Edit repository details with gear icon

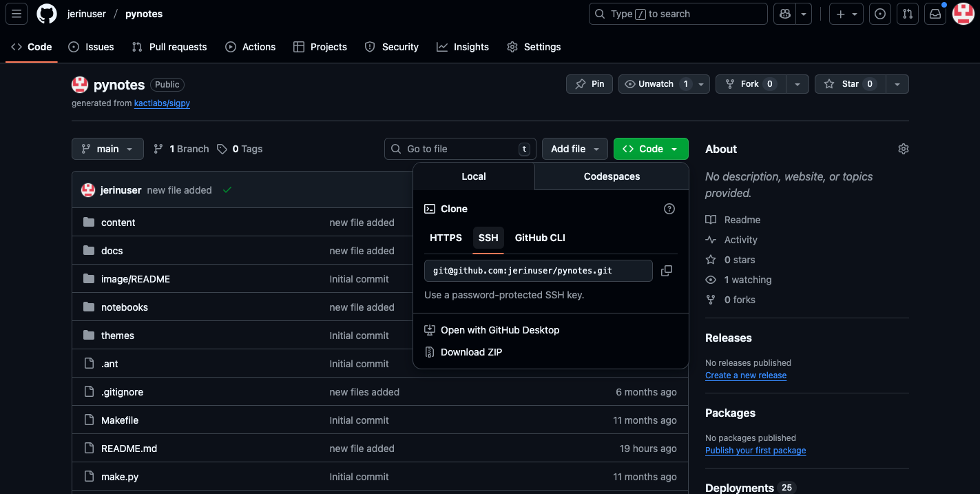tap(903, 149)
